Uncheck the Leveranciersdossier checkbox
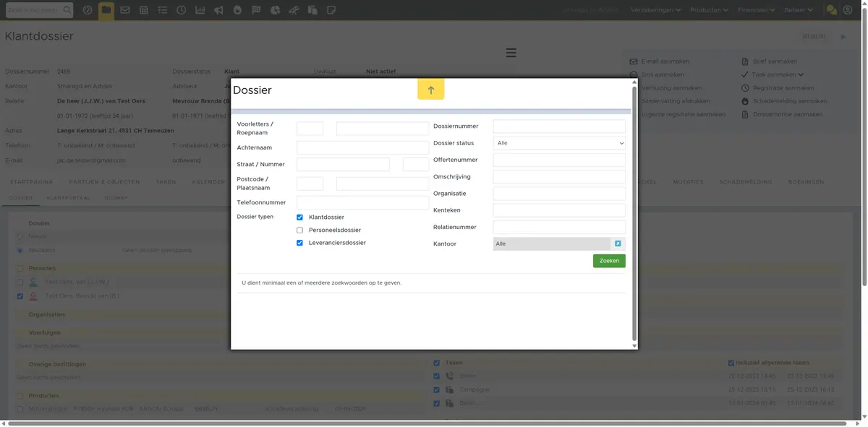Viewport: 868px width, 427px height. tap(299, 243)
